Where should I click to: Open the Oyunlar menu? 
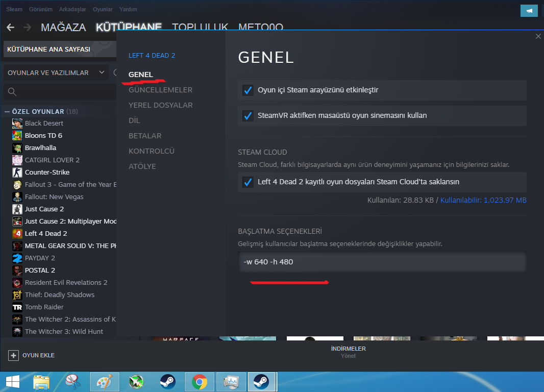(x=103, y=9)
